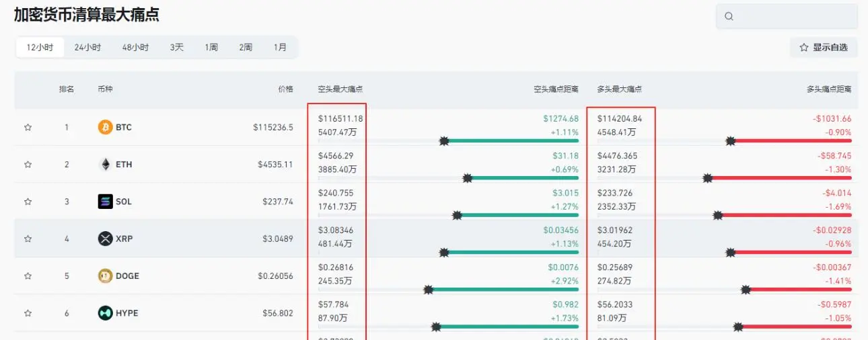Click the star icon in 显示自选 button
The image size is (868, 340).
(x=803, y=48)
